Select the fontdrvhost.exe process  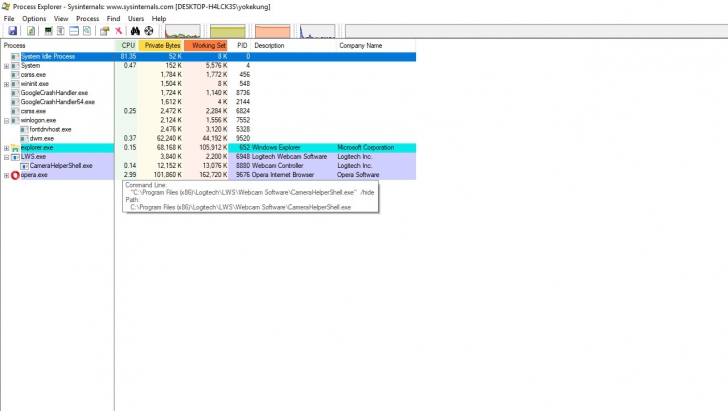point(50,130)
